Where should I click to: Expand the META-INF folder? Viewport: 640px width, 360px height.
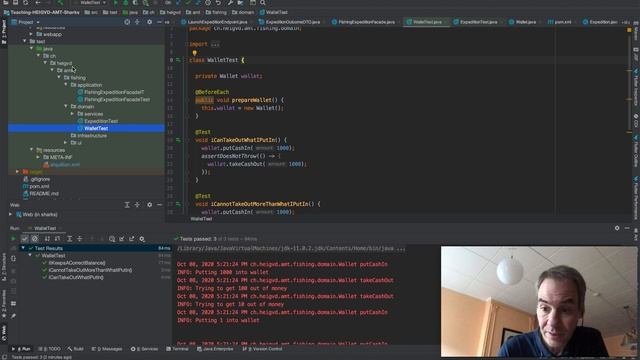(x=38, y=157)
